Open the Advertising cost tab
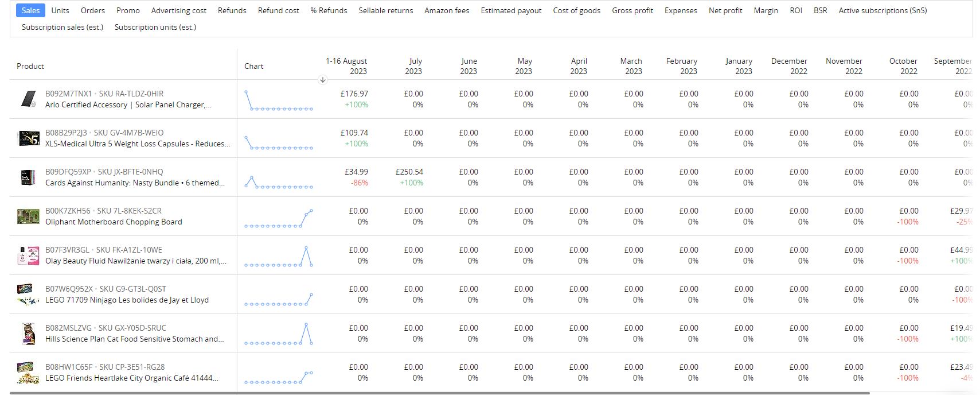Viewport: 980px width, 395px height. tap(179, 10)
